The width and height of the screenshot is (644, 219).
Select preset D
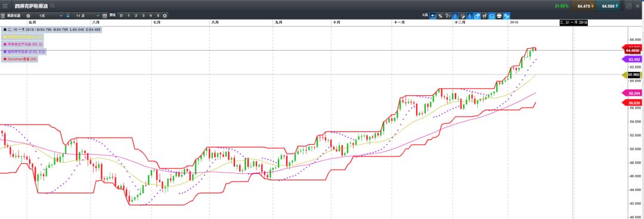pyautogui.click(x=121, y=15)
